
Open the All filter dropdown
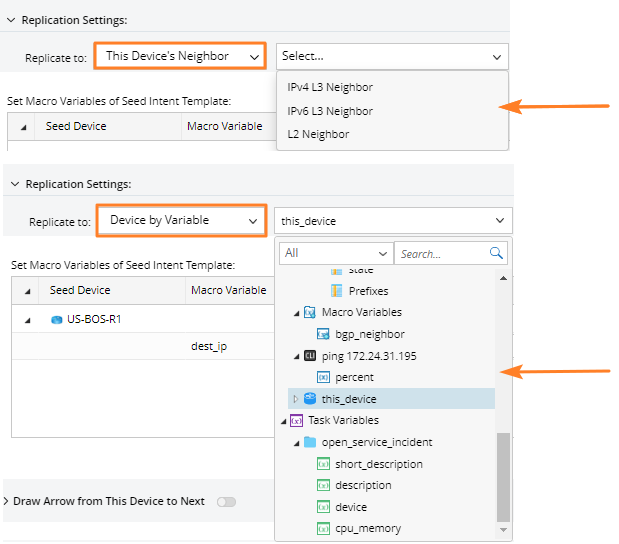click(x=335, y=253)
